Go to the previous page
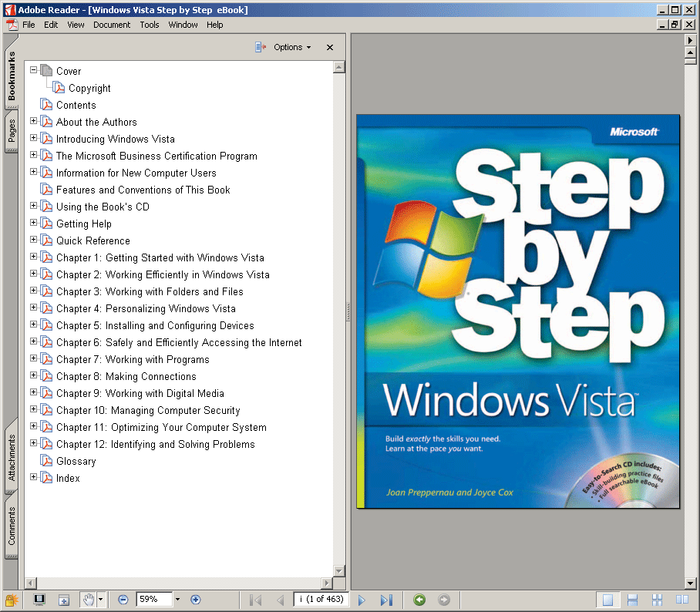The image size is (700, 612). [281, 600]
